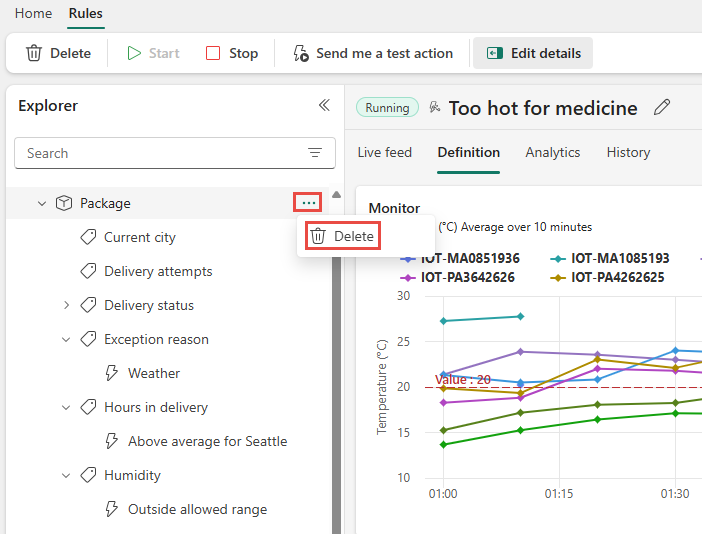Select Delete in the context menu
This screenshot has width=702, height=534.
point(342,236)
